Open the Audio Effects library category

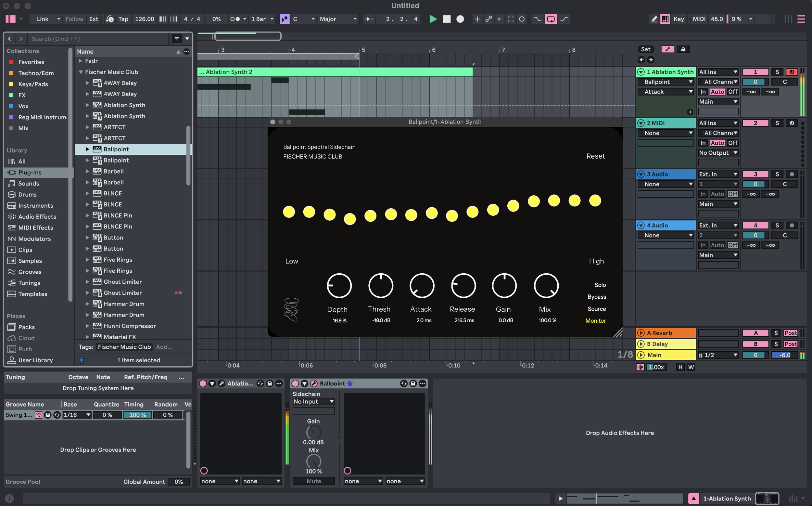(x=37, y=216)
